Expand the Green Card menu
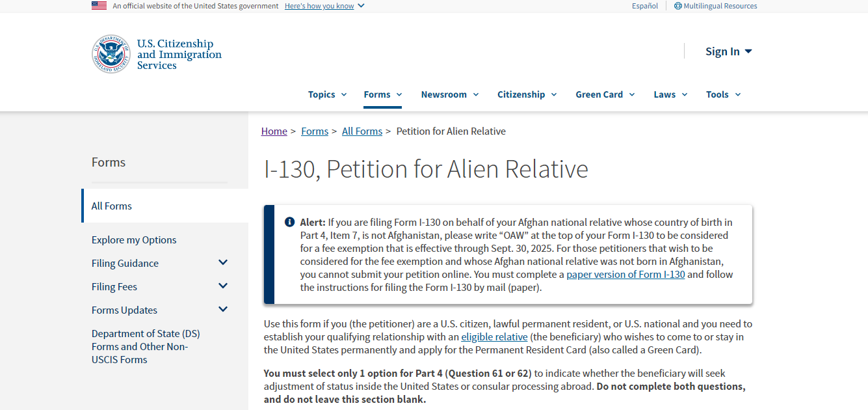 [x=605, y=94]
